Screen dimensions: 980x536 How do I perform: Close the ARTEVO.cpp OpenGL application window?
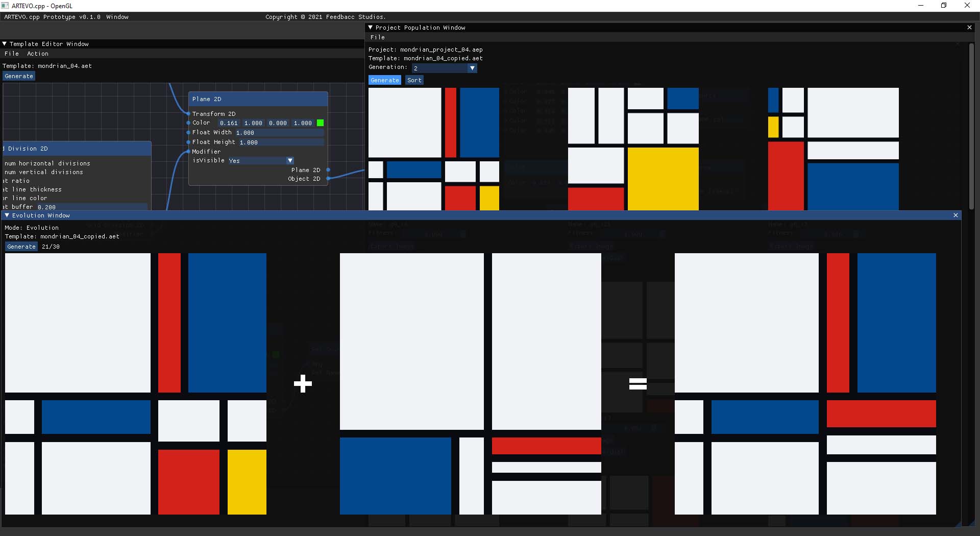(x=967, y=6)
